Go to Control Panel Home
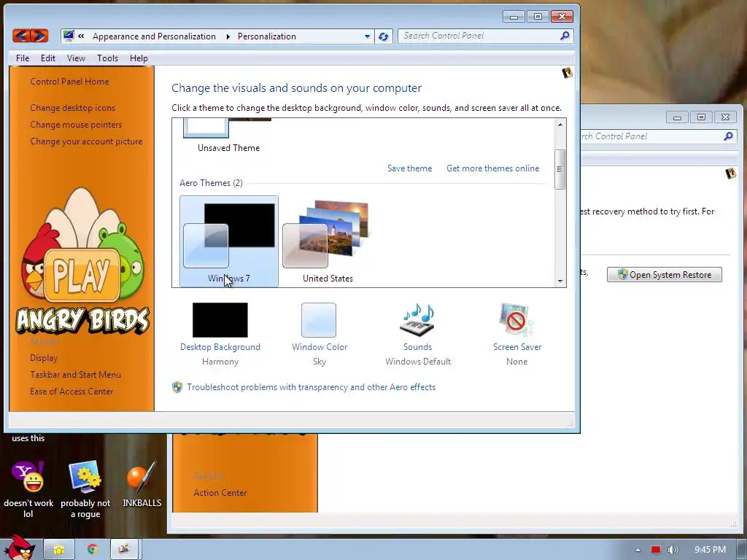Image resolution: width=747 pixels, height=560 pixels. tap(69, 82)
